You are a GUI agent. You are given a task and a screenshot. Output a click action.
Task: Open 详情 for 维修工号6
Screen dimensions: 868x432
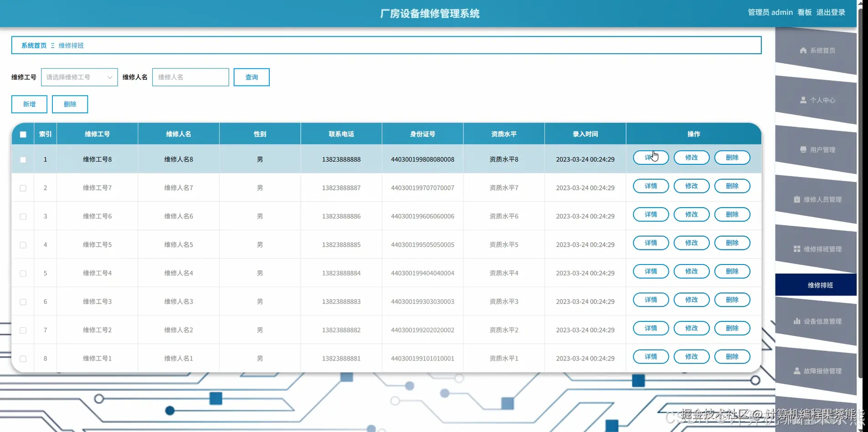coord(651,214)
